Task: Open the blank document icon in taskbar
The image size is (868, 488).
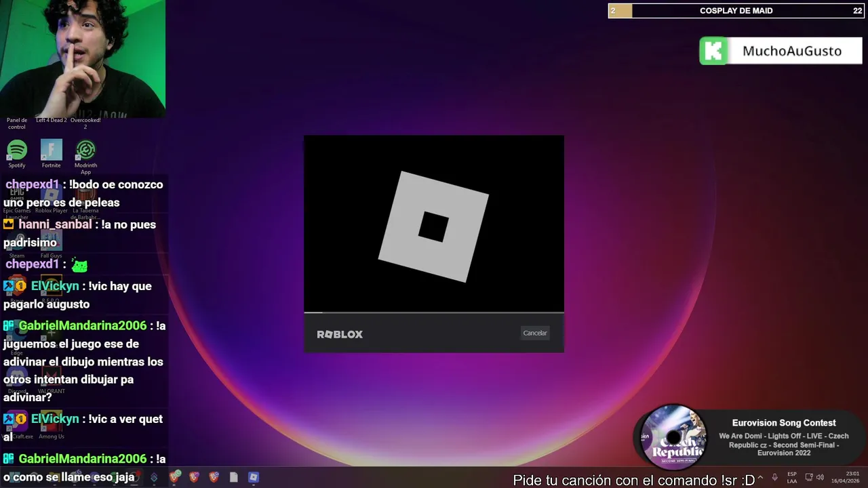Action: tap(233, 477)
